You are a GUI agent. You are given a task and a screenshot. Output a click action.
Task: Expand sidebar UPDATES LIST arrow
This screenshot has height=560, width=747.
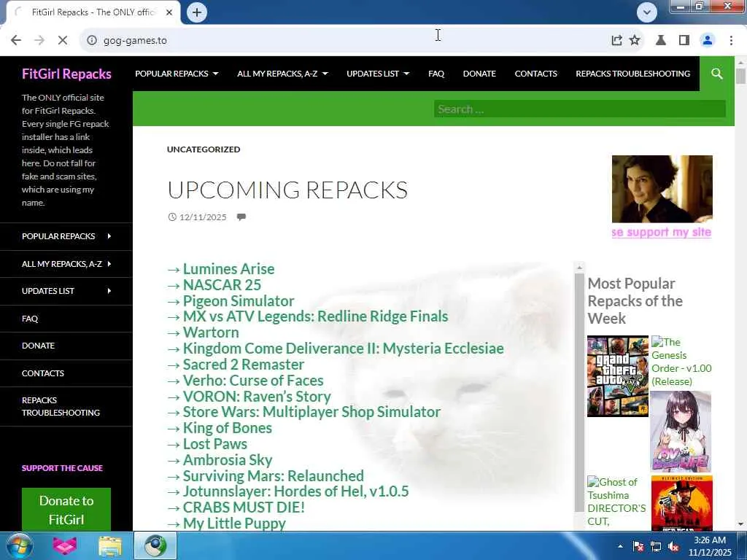pos(109,291)
